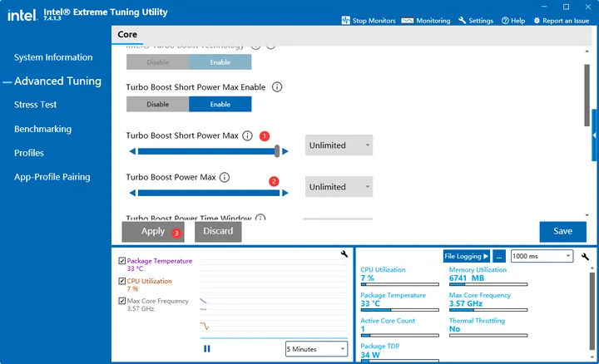Open Monitoring view
Screen dimensions: 599x364
click(x=426, y=21)
